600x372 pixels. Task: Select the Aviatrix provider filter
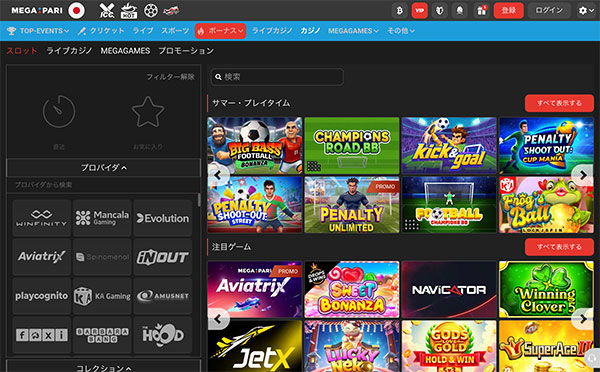[42, 257]
